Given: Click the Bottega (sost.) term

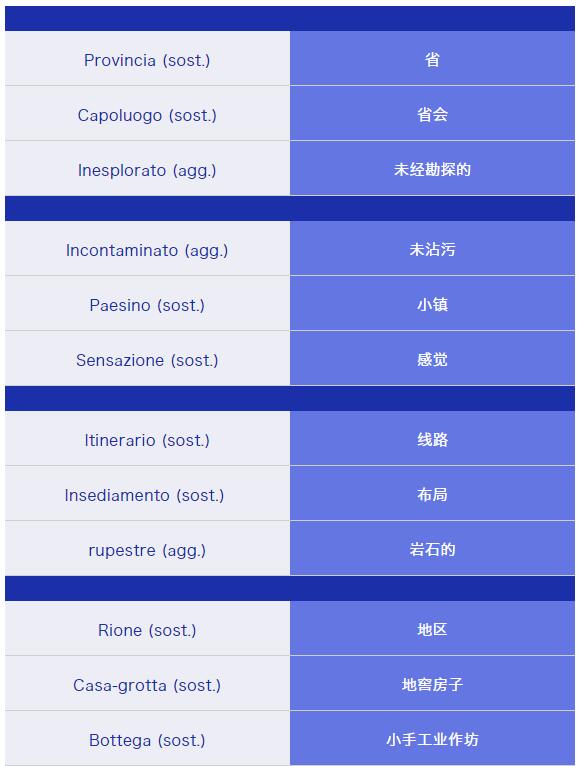Looking at the screenshot, I should coord(147,739).
